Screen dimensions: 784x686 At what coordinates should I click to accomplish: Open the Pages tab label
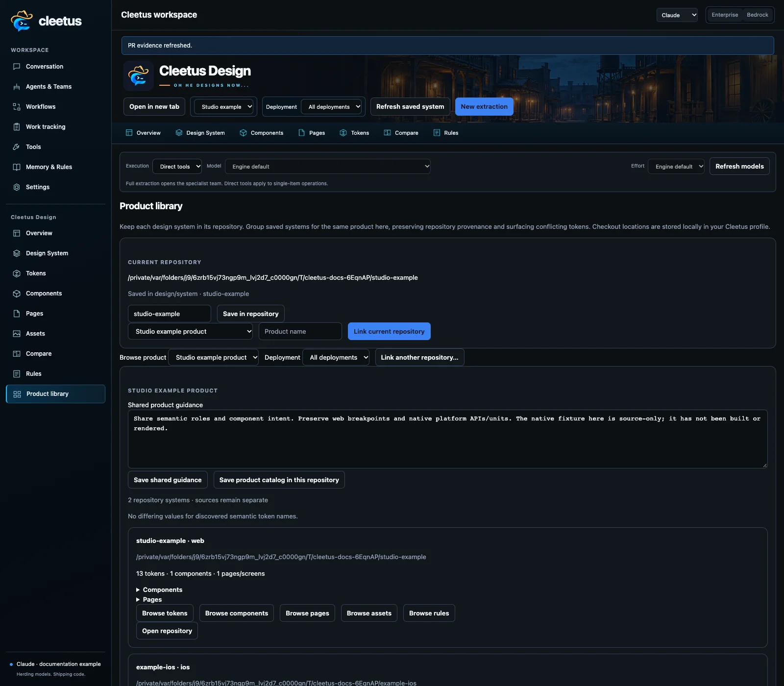point(317,133)
